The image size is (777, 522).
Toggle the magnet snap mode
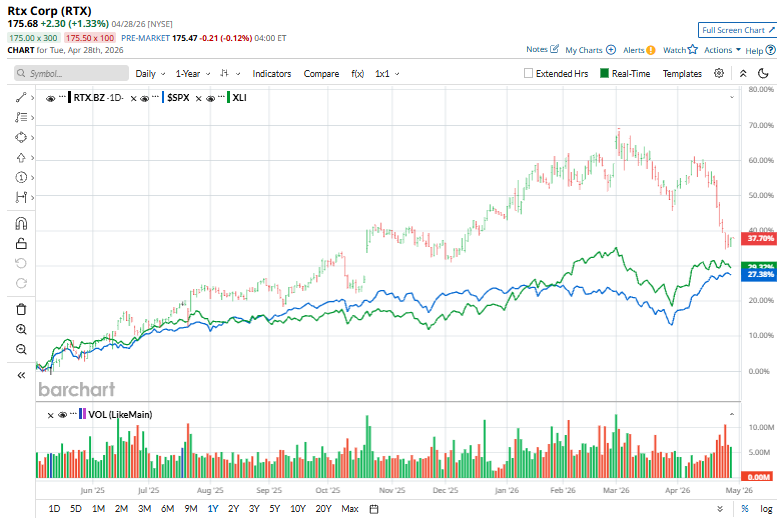(21, 224)
